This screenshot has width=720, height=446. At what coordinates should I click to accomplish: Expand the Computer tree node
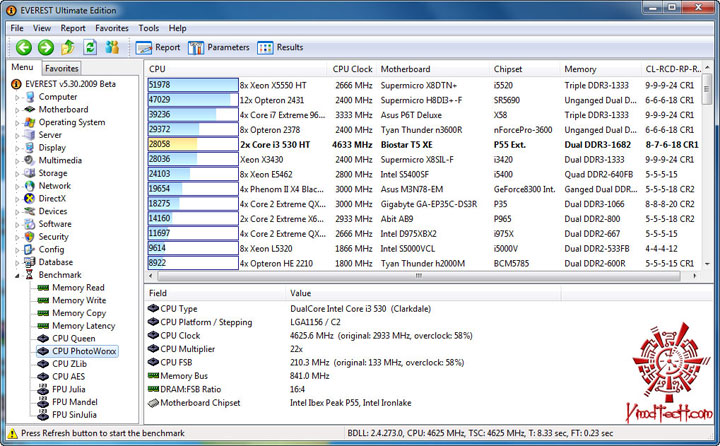pos(17,97)
